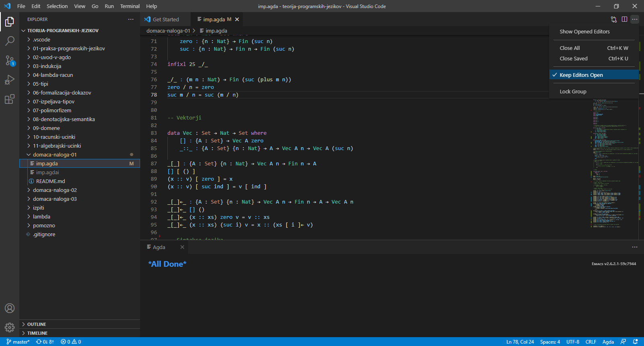
Task: Click the master branch status bar item
Action: (x=18, y=342)
